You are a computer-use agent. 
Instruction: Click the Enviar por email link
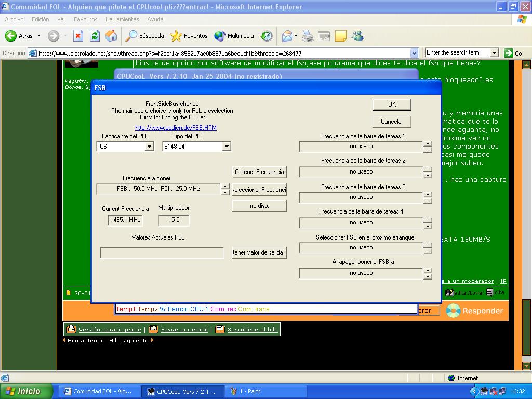[x=184, y=329]
